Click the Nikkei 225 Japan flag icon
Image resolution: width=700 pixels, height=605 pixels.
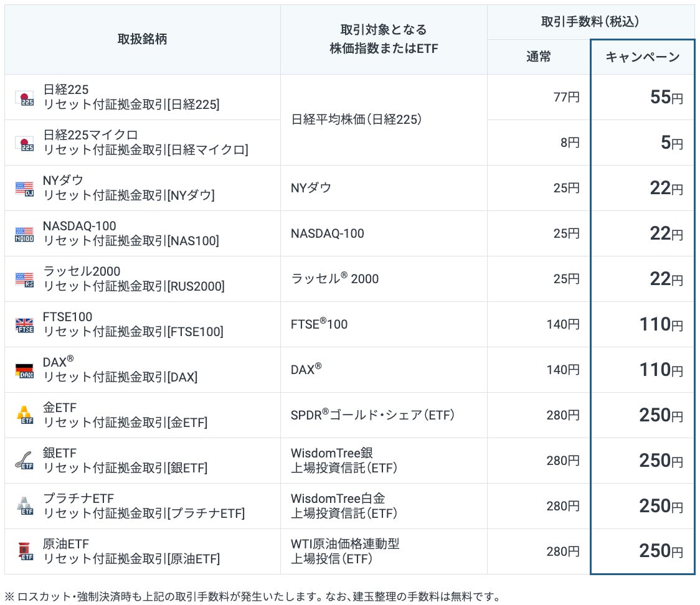[24, 98]
